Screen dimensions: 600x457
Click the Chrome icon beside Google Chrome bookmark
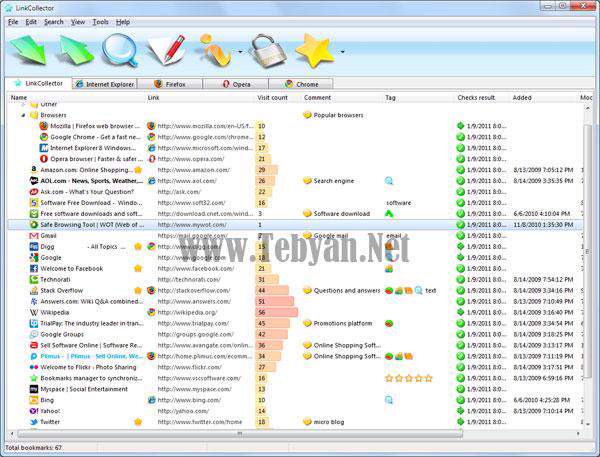click(44, 137)
